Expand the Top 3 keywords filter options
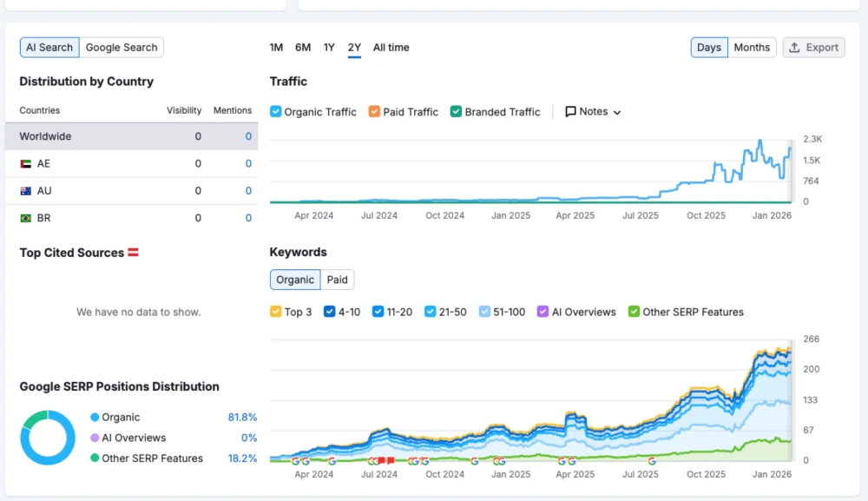868x501 pixels. (x=274, y=311)
